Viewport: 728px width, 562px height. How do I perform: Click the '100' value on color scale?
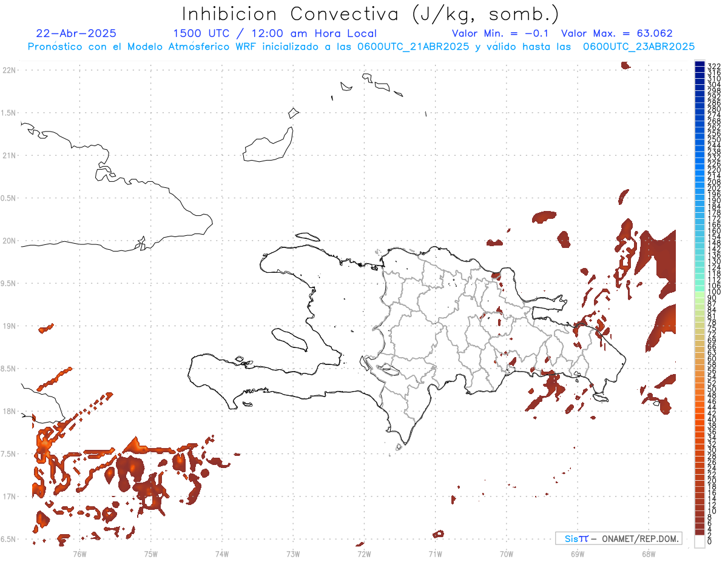pos(713,292)
